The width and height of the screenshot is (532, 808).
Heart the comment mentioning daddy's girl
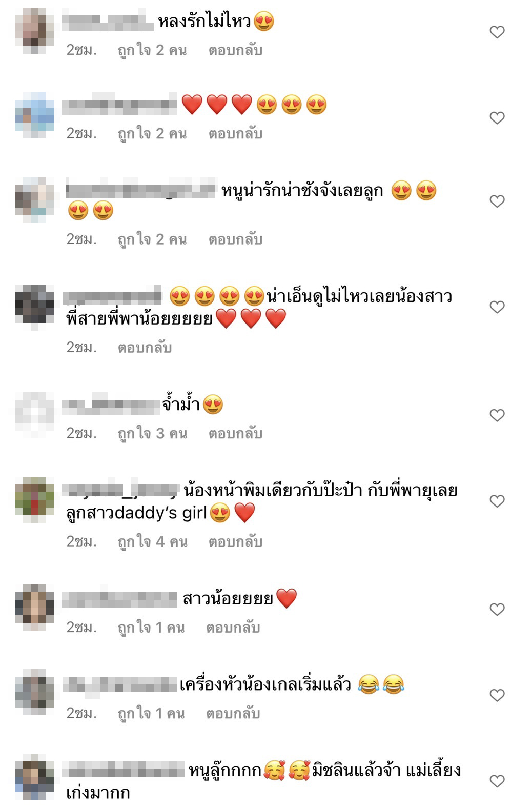coord(497,500)
